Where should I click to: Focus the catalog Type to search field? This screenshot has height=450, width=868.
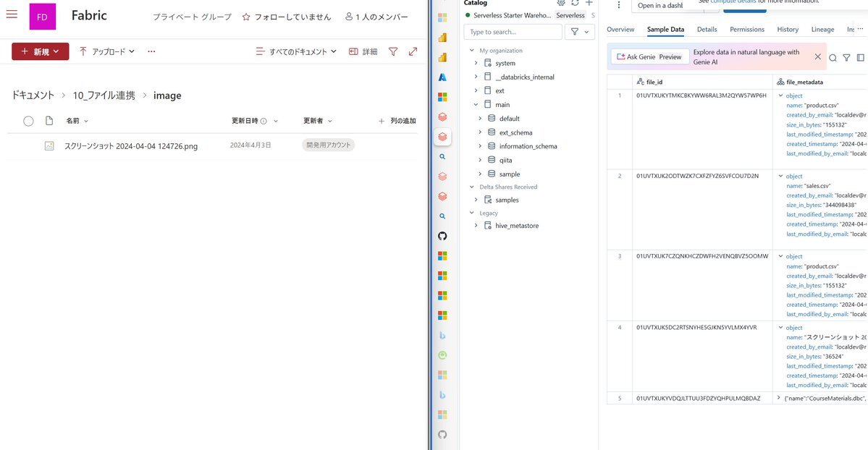pos(513,32)
